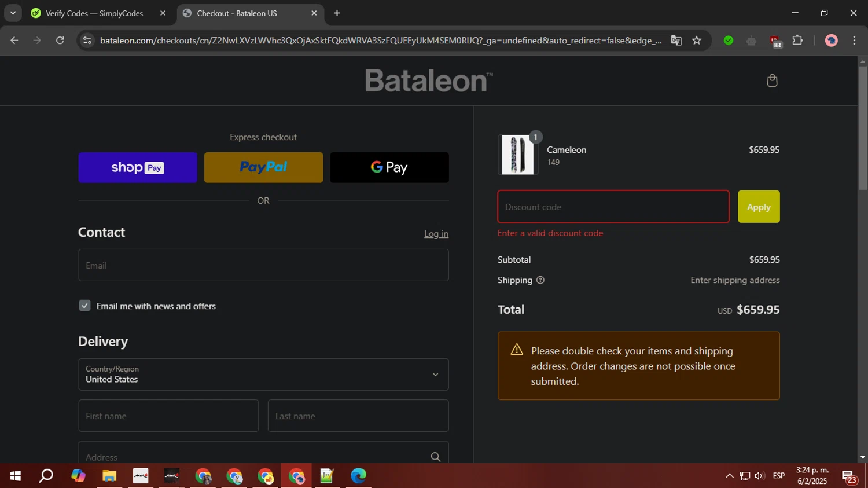Open the red extension with 83 badge
This screenshot has width=868, height=488.
(775, 41)
